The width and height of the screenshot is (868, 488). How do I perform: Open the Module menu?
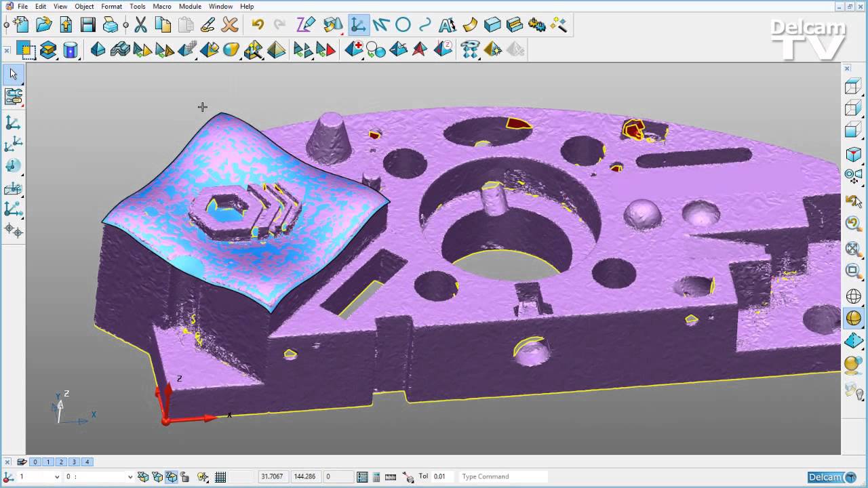point(190,6)
